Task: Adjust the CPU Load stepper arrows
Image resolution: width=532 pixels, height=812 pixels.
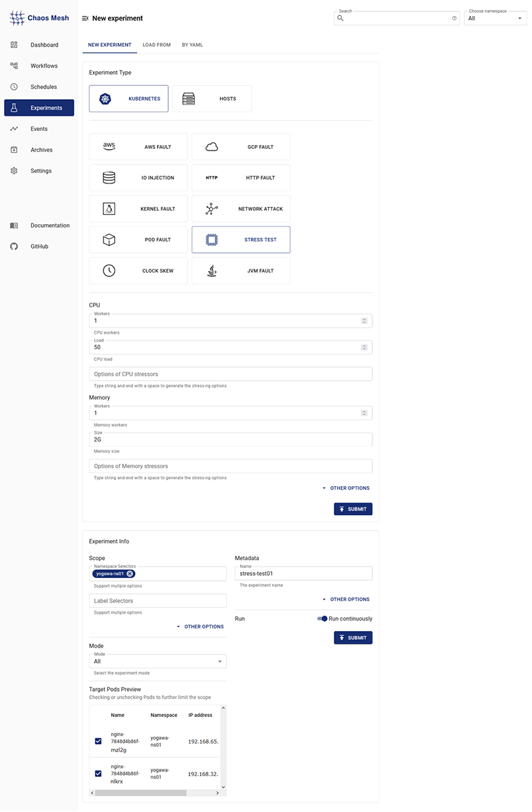Action: [364, 347]
